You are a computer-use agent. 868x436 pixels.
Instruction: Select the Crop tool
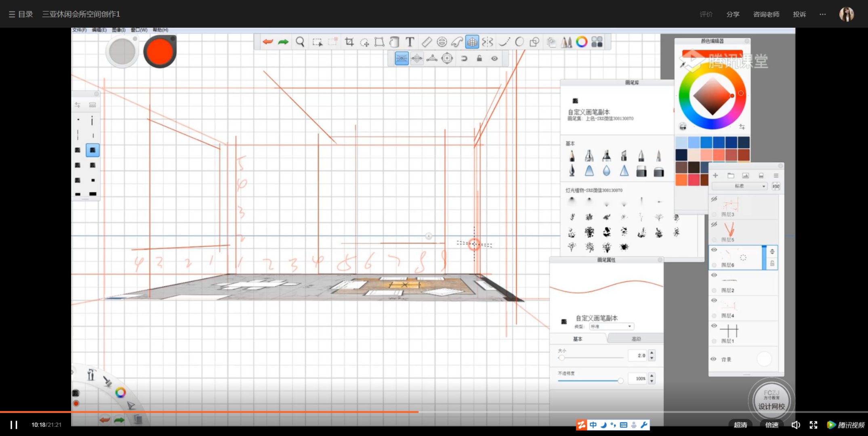[349, 42]
